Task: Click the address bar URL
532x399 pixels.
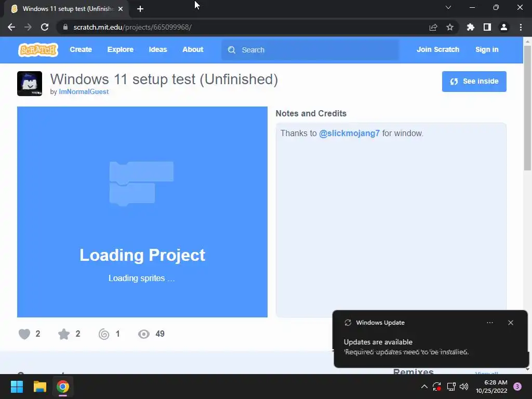Action: [x=132, y=27]
